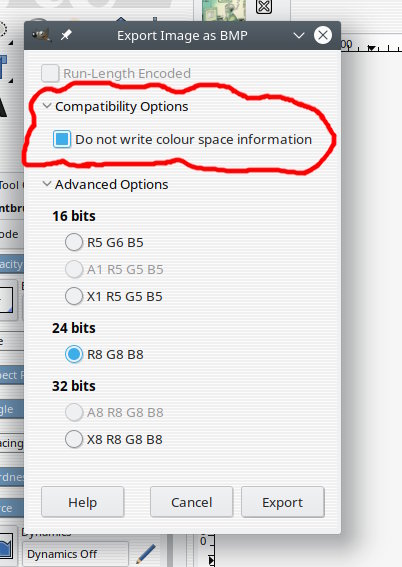Pick the X8 R8 G8 B8 32-bit option
Viewport: 402px width, 567px height.
[74, 439]
